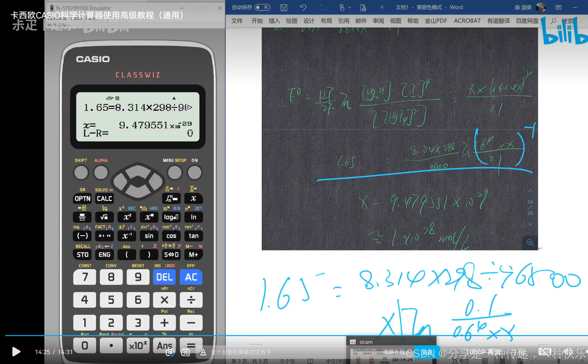588x364 pixels.
Task: Click the Undo arrow in Word
Action: [303, 7]
